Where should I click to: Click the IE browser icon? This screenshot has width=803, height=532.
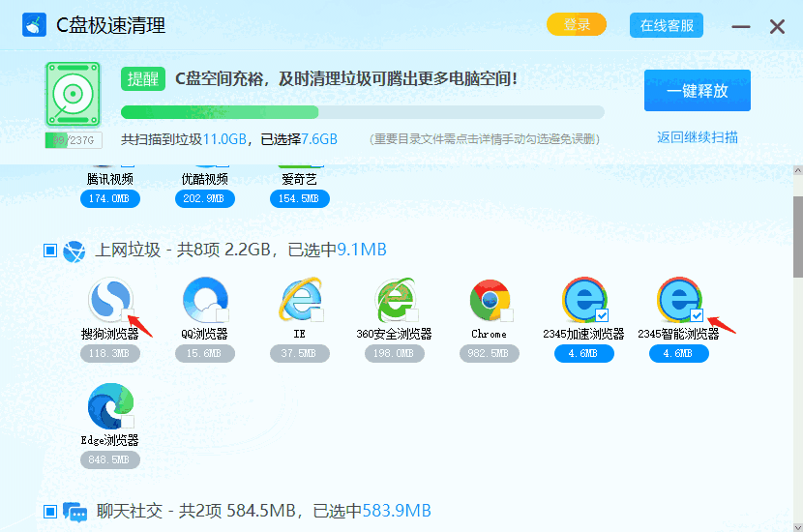click(x=300, y=300)
